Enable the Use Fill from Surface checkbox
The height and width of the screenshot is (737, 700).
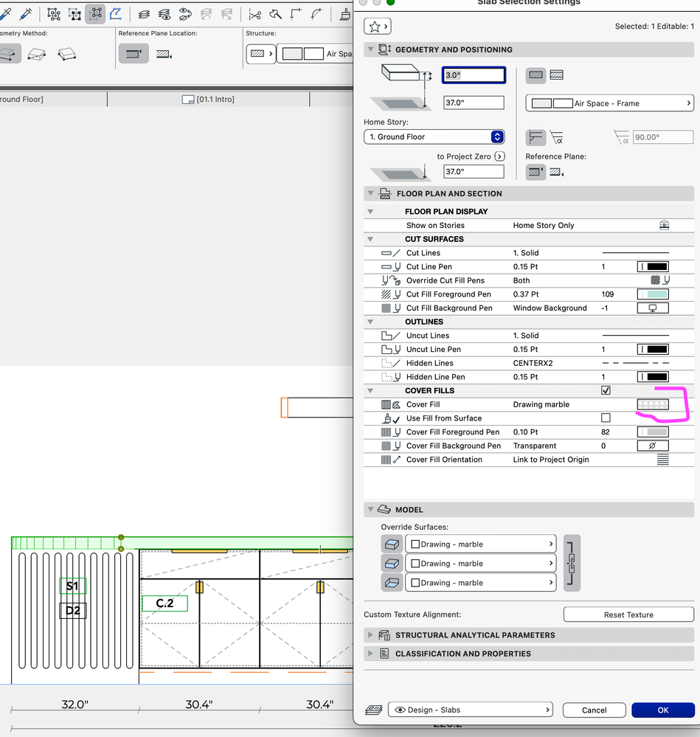pyautogui.click(x=606, y=418)
